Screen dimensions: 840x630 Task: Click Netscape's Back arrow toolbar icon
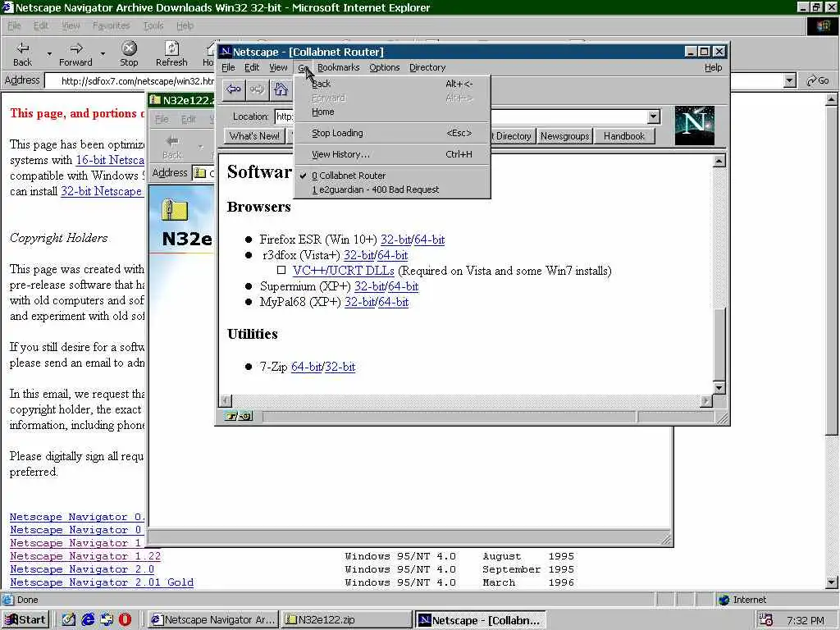234,89
